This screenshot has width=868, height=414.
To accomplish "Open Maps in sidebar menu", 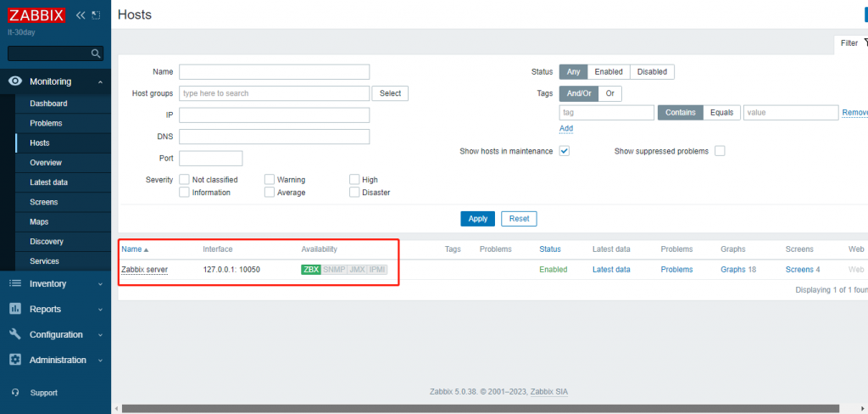I will pyautogui.click(x=63, y=221).
